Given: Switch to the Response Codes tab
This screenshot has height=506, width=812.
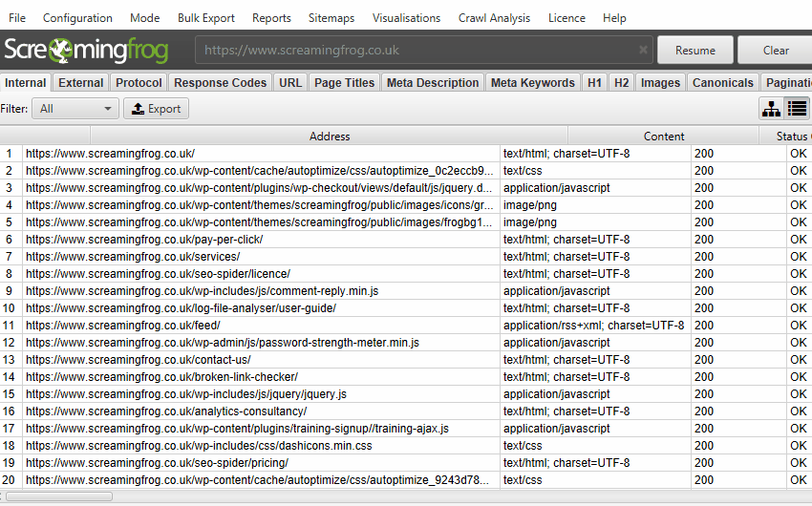Looking at the screenshot, I should click(220, 83).
